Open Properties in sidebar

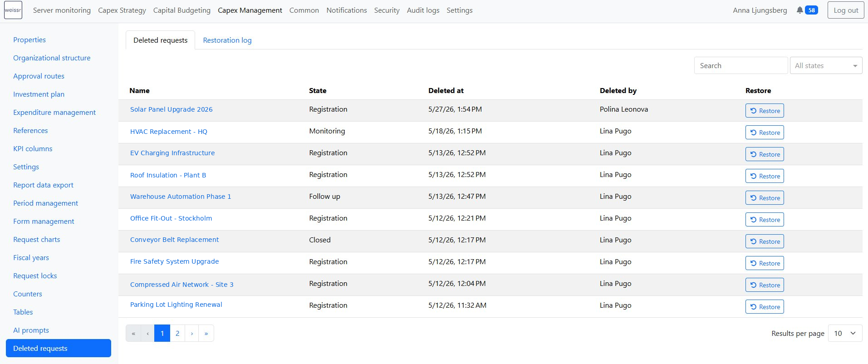point(29,39)
